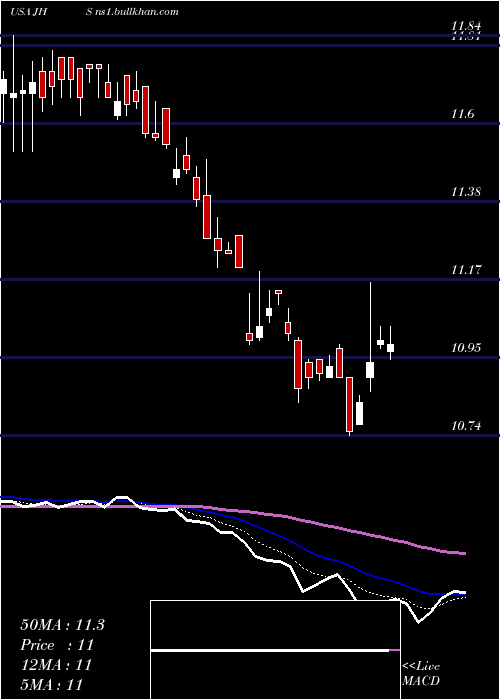Click the 10.74 price level label
This screenshot has height=700, width=500.
coord(466,425)
